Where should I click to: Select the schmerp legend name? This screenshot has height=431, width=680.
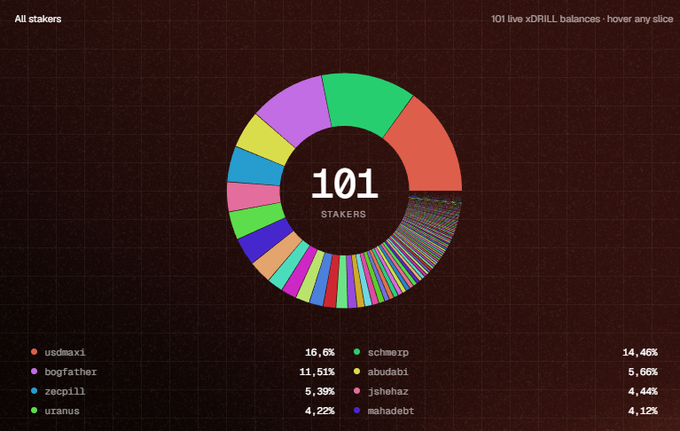coord(388,353)
